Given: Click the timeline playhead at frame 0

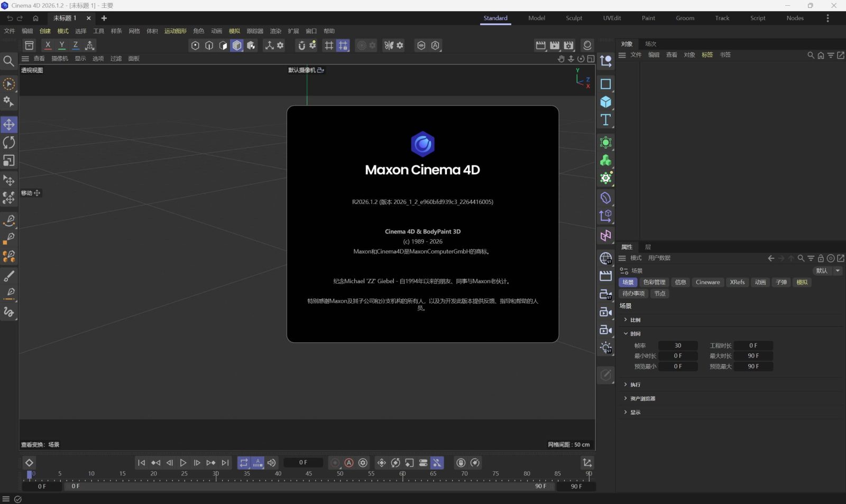Looking at the screenshot, I should (30, 474).
